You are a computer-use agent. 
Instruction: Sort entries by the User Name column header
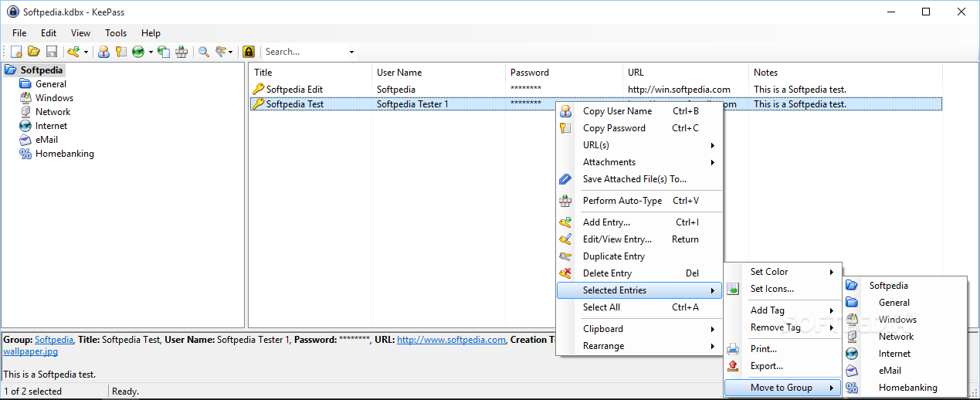coord(438,73)
